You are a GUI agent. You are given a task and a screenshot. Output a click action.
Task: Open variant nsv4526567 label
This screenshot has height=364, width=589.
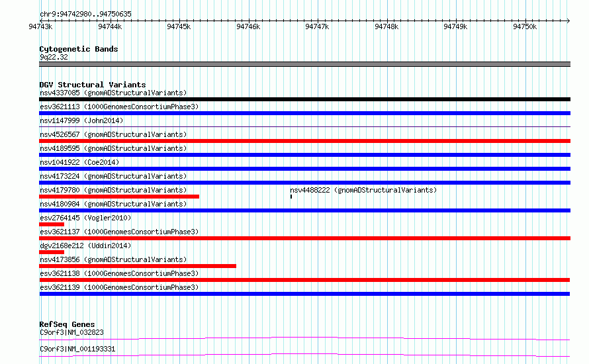click(113, 134)
